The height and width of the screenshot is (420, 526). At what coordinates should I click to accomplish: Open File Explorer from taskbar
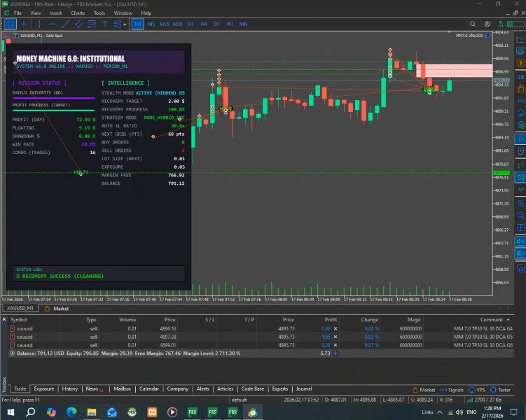(92, 412)
